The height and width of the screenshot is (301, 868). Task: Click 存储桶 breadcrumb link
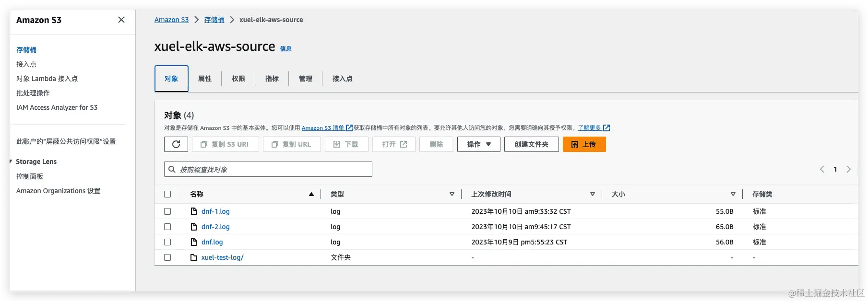coord(214,20)
